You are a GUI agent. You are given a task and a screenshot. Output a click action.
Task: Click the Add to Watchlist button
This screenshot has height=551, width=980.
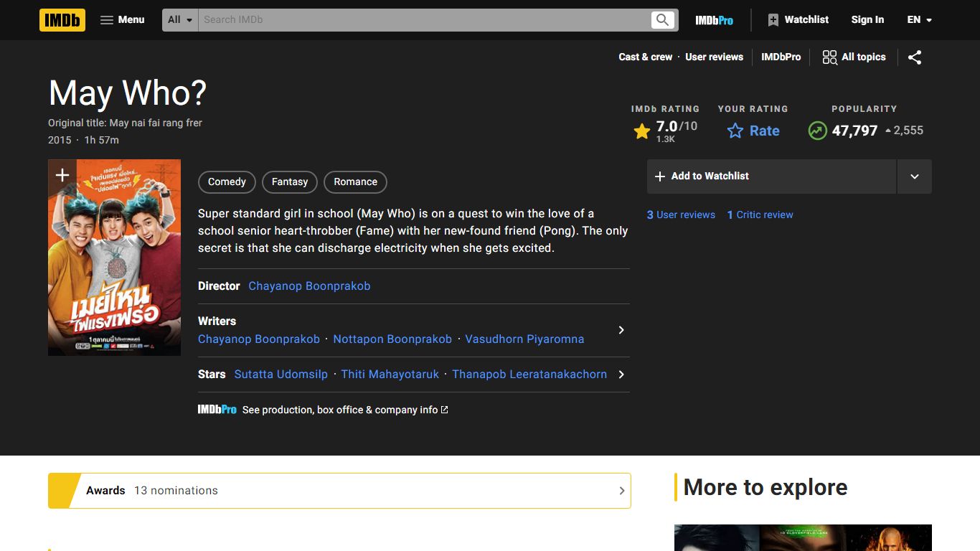(771, 176)
